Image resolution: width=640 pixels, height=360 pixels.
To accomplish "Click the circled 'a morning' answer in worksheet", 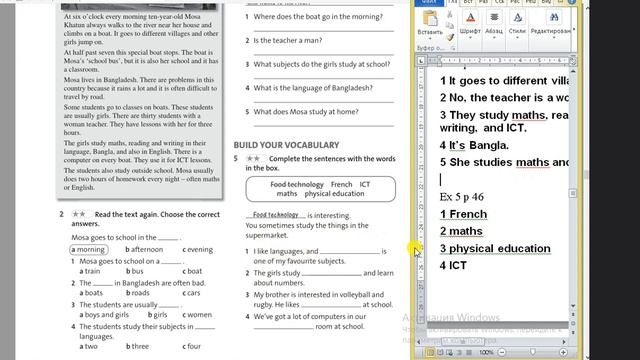I will tap(88, 249).
